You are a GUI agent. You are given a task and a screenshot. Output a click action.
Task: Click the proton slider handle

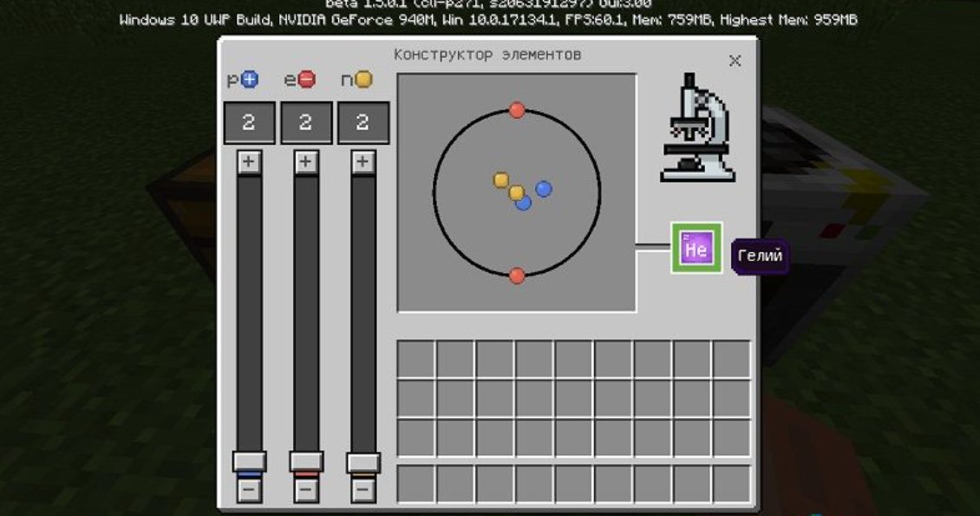pyautogui.click(x=249, y=461)
